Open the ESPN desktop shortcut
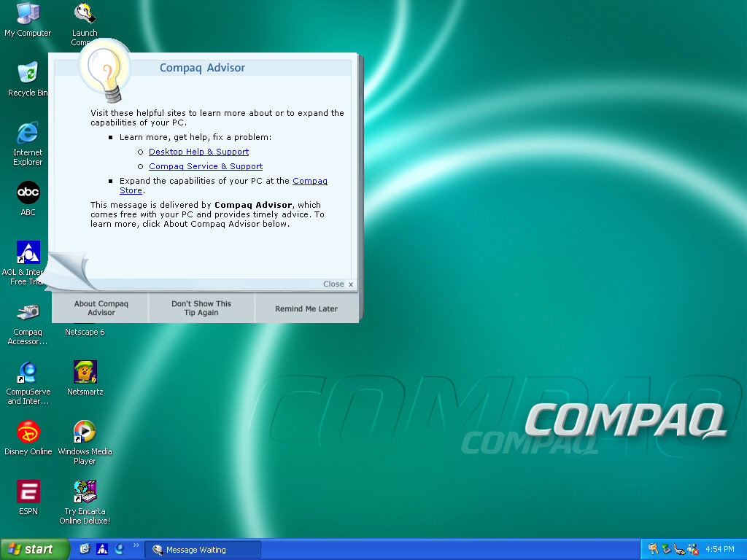 28,492
